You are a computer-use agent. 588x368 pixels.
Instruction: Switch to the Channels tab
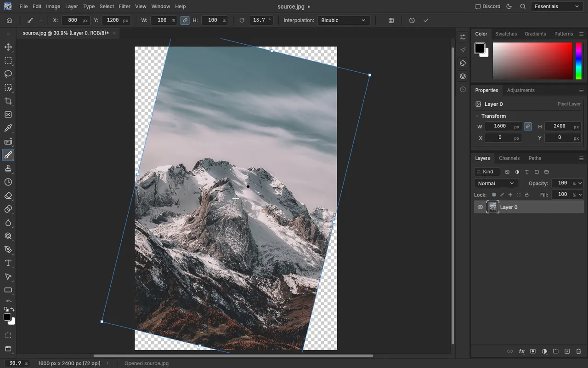509,158
